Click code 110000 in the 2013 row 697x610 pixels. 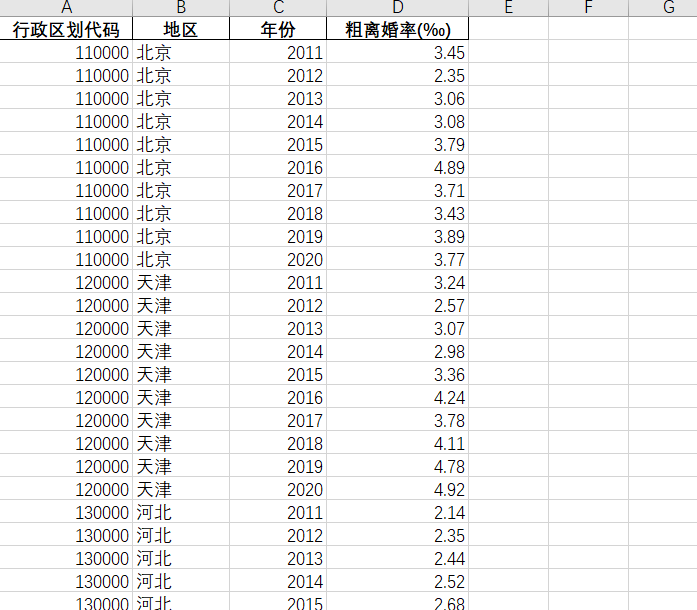click(66, 99)
